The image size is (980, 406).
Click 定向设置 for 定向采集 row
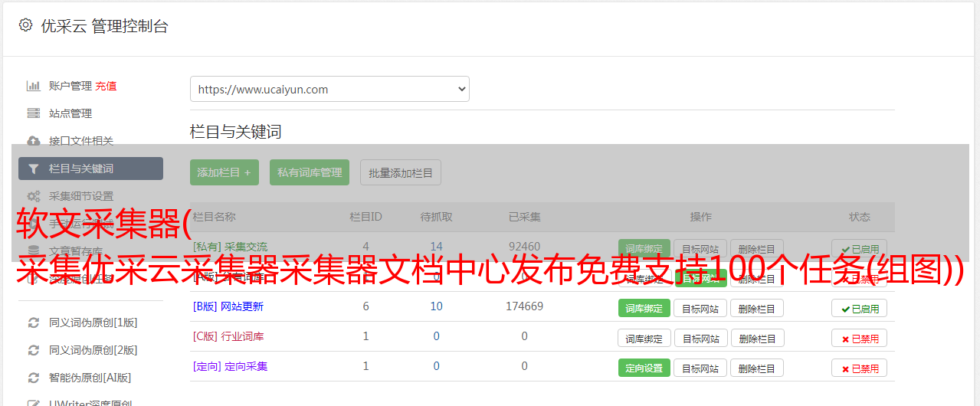pos(644,368)
